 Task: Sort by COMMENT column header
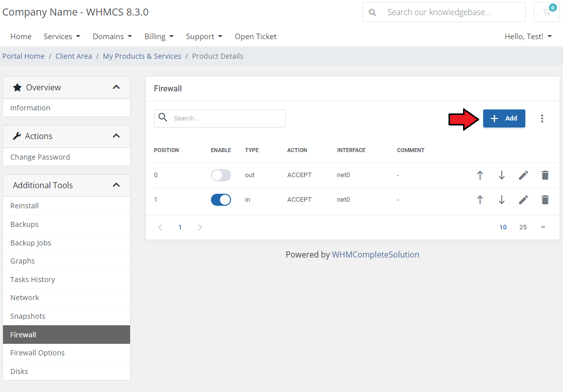(411, 151)
